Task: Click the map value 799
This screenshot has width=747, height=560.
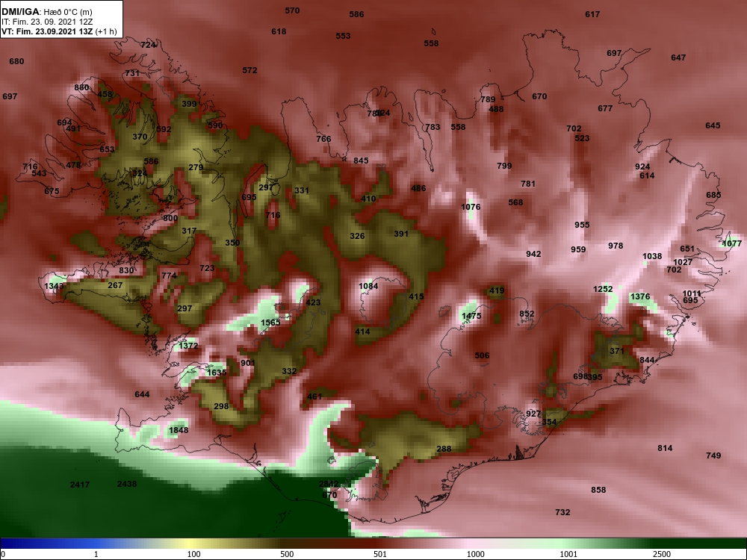Action: pos(504,166)
